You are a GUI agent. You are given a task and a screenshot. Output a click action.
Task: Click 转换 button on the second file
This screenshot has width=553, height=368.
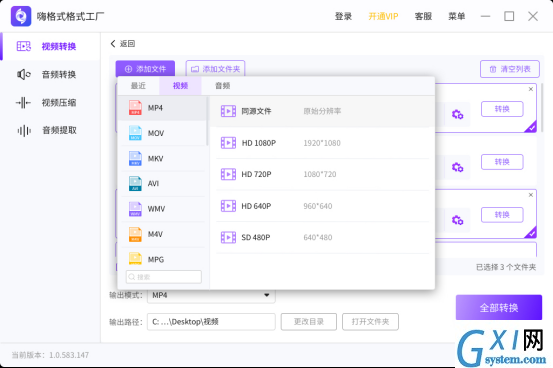(502, 162)
